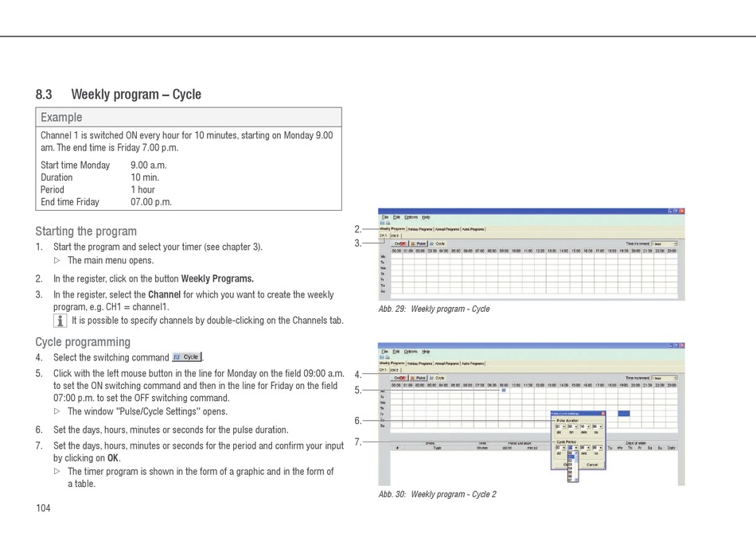Click the Pulse command button in Abb. 29
This screenshot has width=756, height=533.
[419, 243]
